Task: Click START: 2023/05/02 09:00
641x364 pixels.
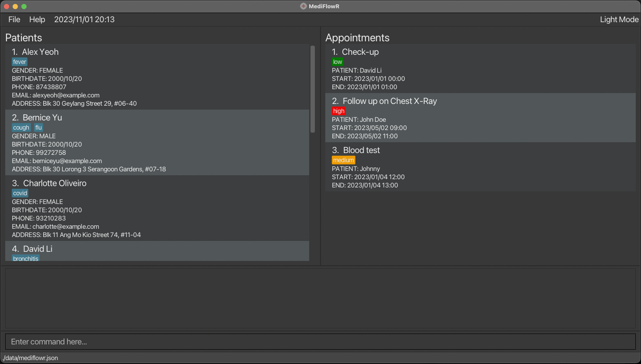Action: pos(369,128)
